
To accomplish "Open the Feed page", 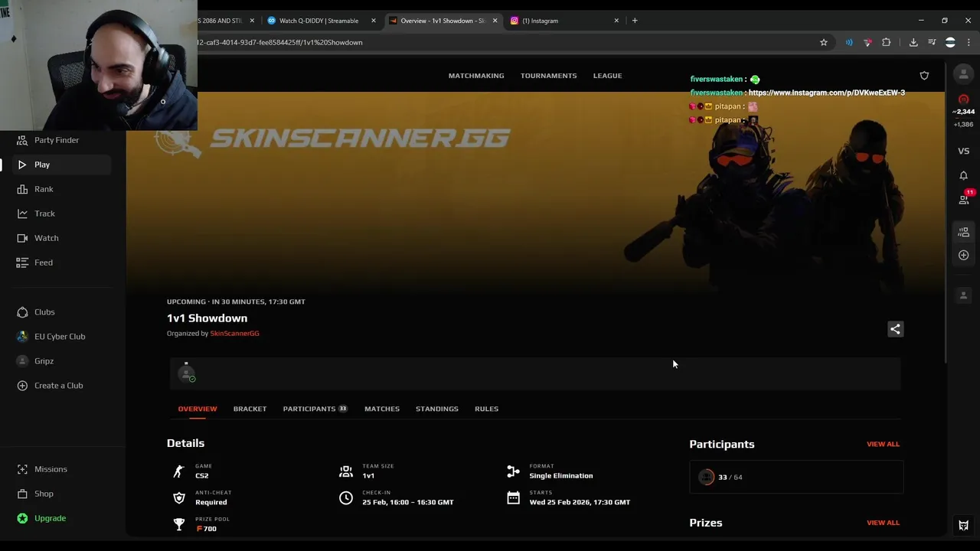I will pyautogui.click(x=44, y=262).
